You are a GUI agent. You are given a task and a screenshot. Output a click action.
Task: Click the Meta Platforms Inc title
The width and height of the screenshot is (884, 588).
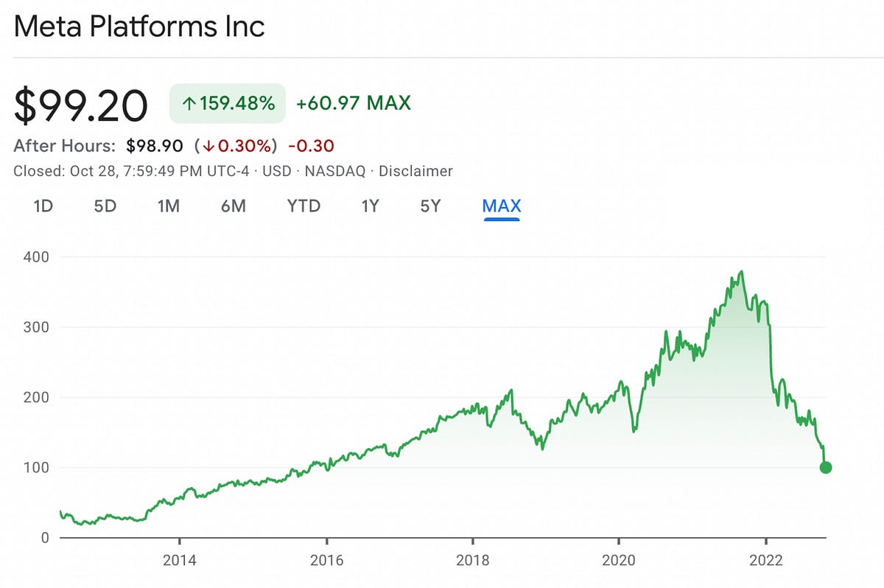coord(140,27)
